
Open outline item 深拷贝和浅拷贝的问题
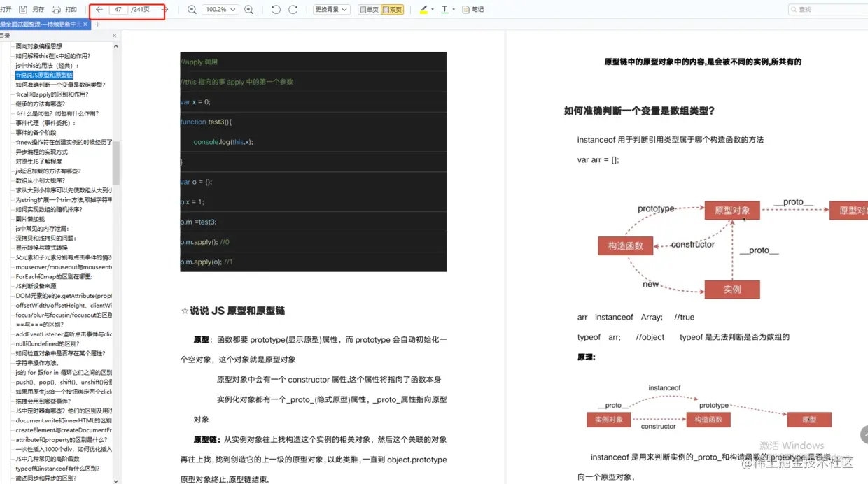coord(45,239)
